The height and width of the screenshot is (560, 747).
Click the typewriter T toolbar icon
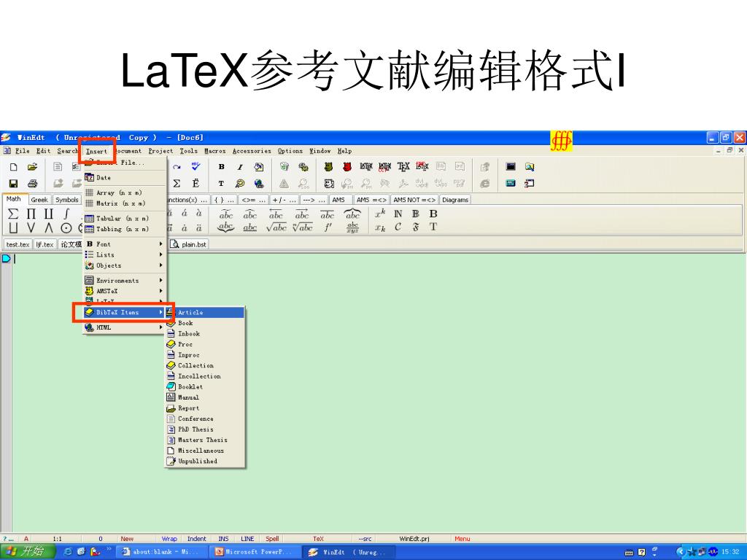tap(222, 183)
